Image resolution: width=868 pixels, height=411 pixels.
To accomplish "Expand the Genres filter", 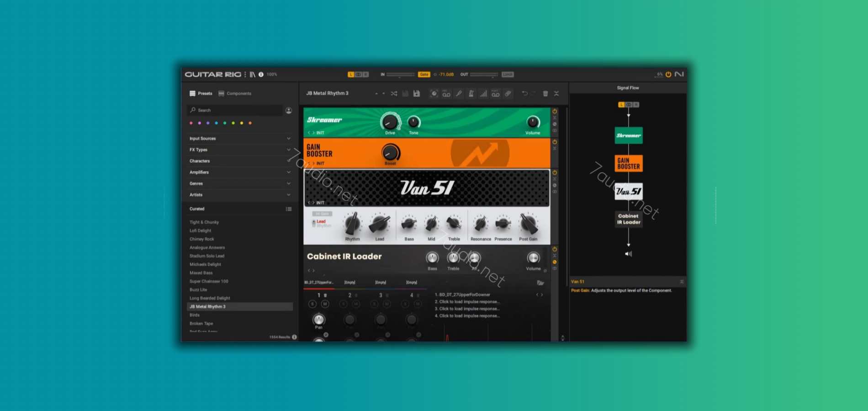I will (240, 184).
